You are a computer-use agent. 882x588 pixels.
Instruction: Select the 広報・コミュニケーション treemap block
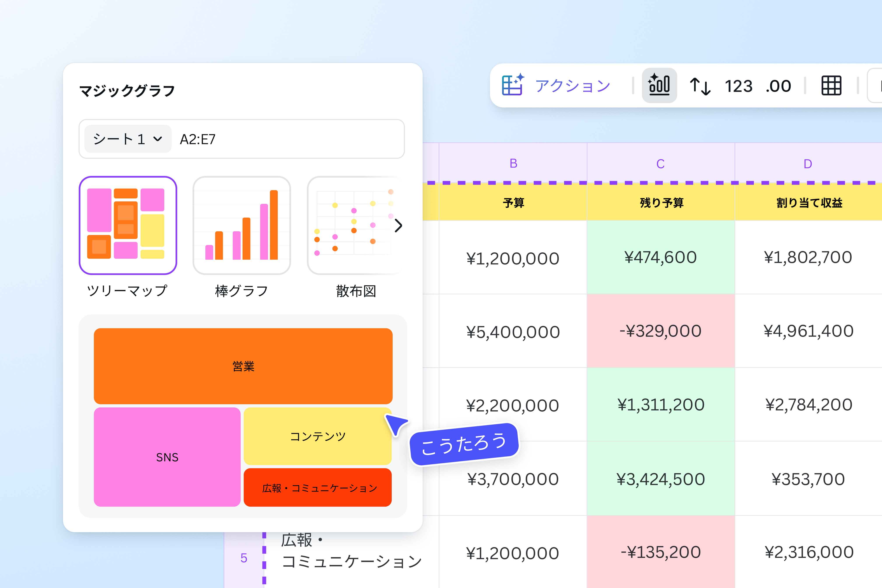(318, 488)
